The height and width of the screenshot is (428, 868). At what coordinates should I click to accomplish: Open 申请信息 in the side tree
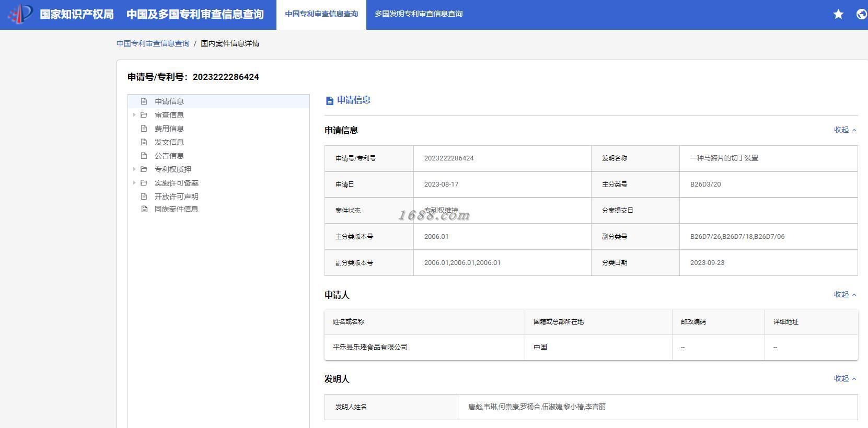coord(169,101)
